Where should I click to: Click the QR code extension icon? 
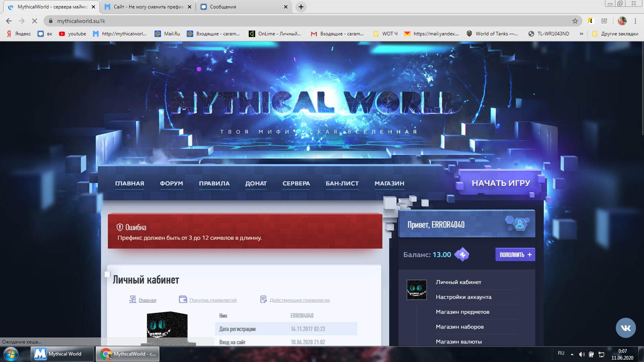pos(604,21)
